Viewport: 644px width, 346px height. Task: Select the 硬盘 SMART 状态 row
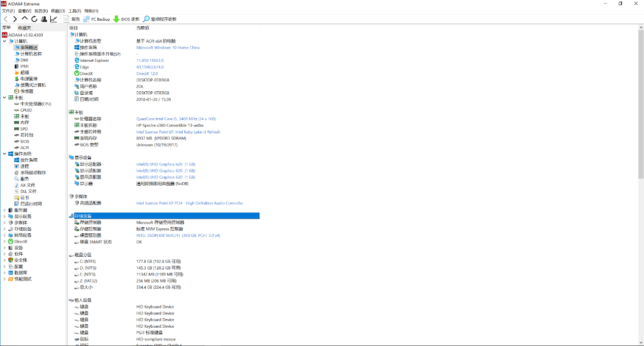pyautogui.click(x=164, y=242)
